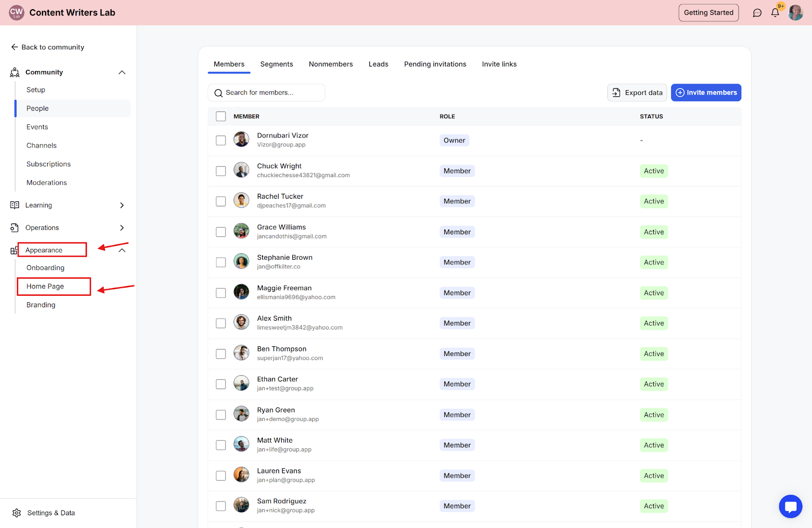Viewport: 812px width, 528px height.
Task: Open the Leads tab
Action: (379, 64)
